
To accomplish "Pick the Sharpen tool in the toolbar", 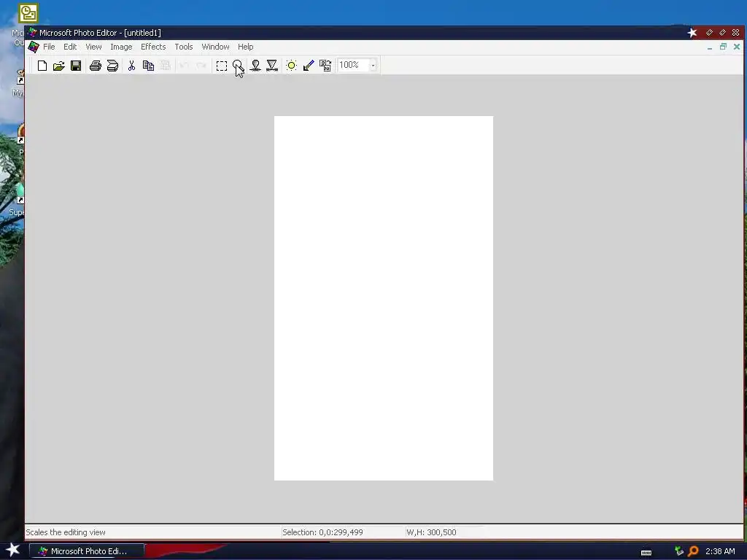I will [x=272, y=66].
